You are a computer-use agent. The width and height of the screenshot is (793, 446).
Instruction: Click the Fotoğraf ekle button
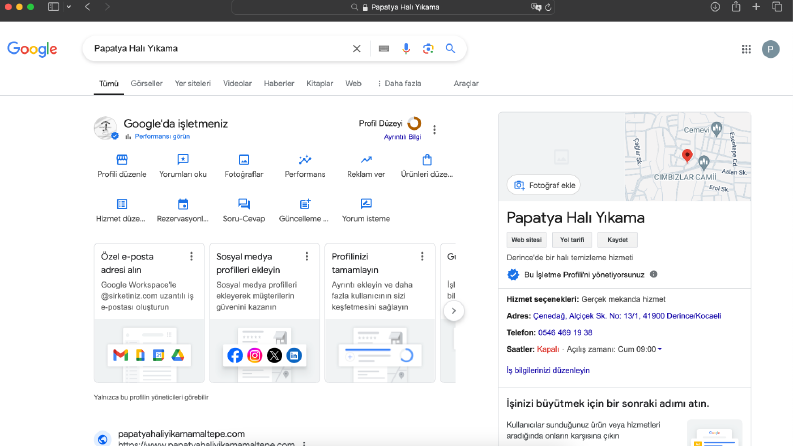tap(544, 185)
